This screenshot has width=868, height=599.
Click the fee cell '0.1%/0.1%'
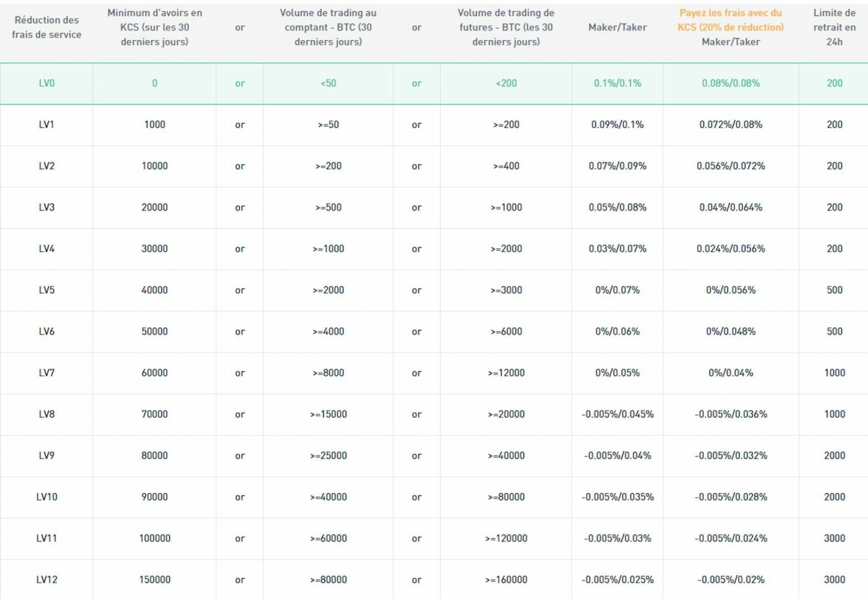[x=617, y=83]
